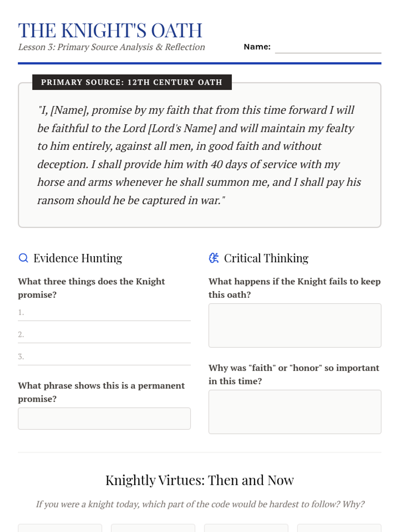Click the magnifying glass Evidence Hunting icon
399x532 pixels.
pyautogui.click(x=23, y=258)
